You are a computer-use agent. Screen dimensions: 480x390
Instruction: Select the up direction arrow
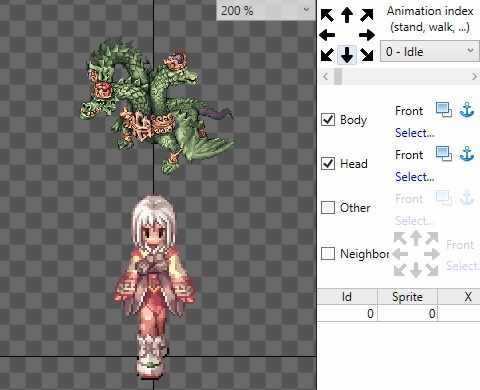pos(347,15)
